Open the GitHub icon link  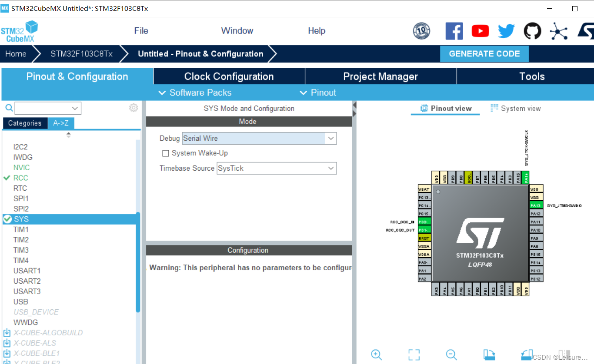(532, 31)
